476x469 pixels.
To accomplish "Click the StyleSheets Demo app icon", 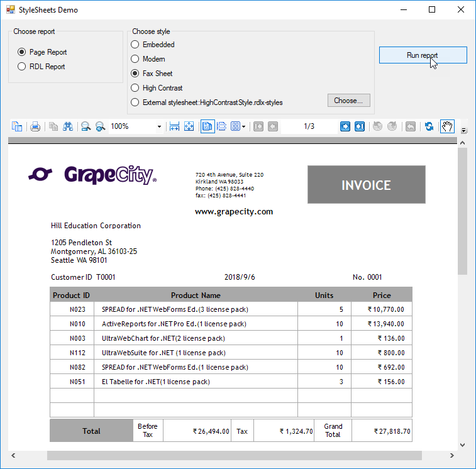I will (x=10, y=9).
